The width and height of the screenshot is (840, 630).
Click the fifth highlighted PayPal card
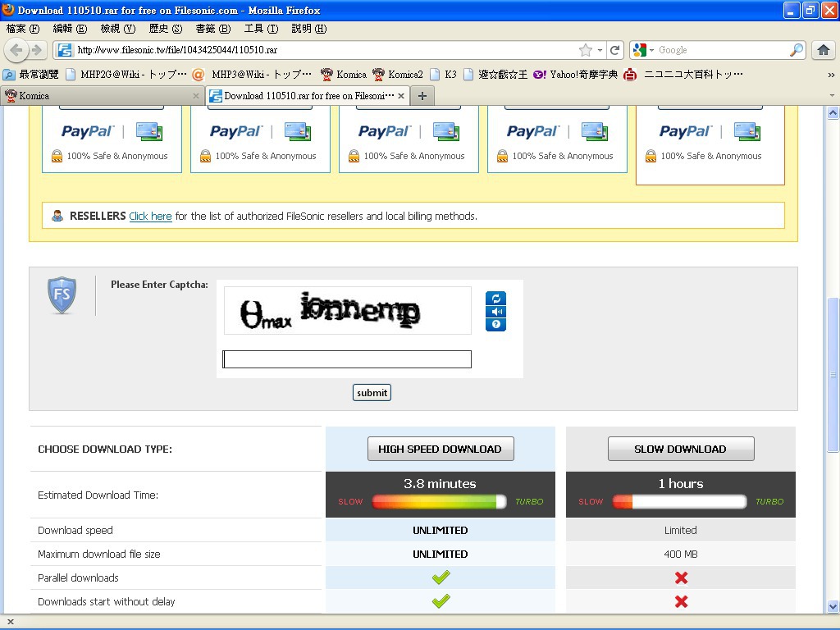click(710, 145)
